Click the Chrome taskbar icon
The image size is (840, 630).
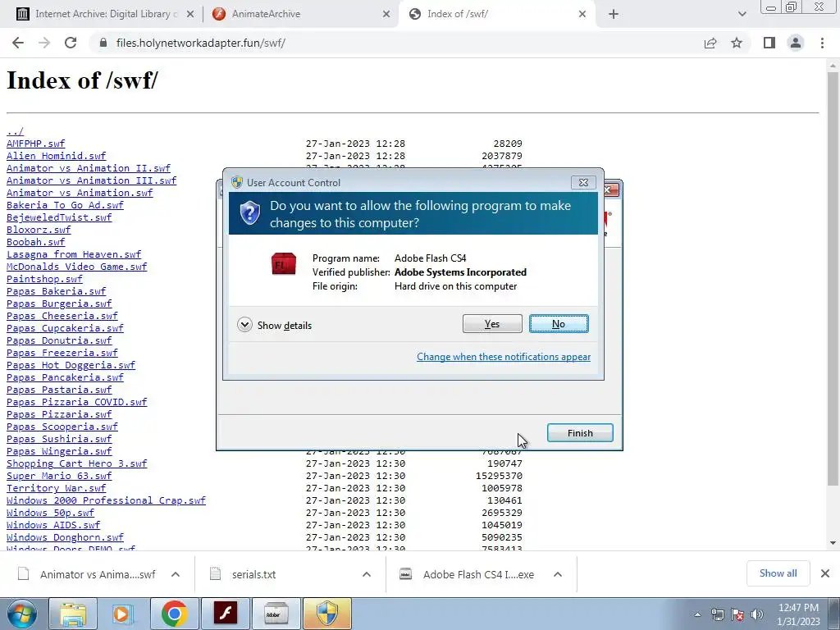pos(174,614)
